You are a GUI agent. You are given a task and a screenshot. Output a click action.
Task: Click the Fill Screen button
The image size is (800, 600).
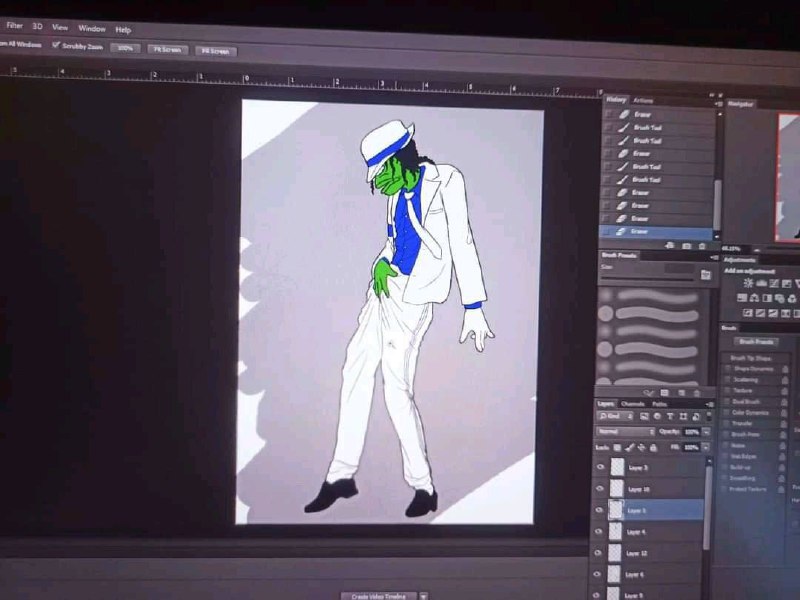(x=215, y=51)
